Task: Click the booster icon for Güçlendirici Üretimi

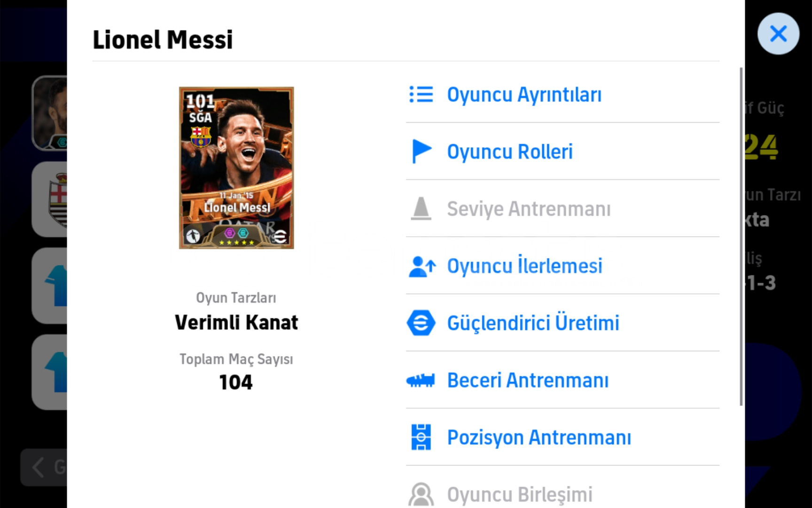Action: [x=421, y=323]
